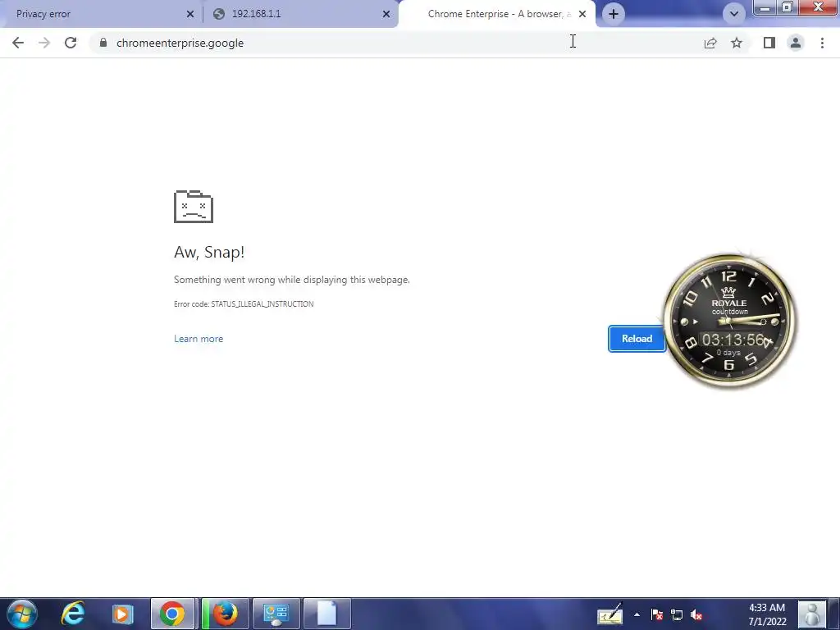Click the Forward navigation arrow
Screen dimensions: 840x630
(x=44, y=43)
